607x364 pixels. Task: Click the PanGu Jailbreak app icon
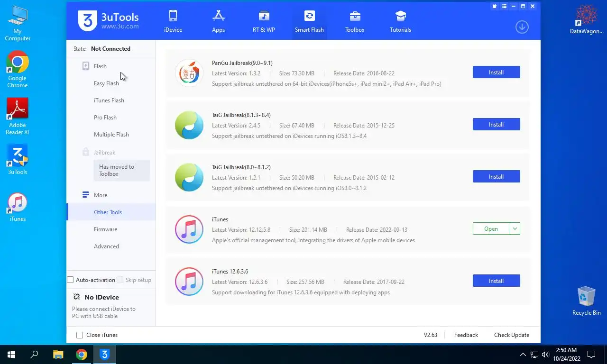189,73
